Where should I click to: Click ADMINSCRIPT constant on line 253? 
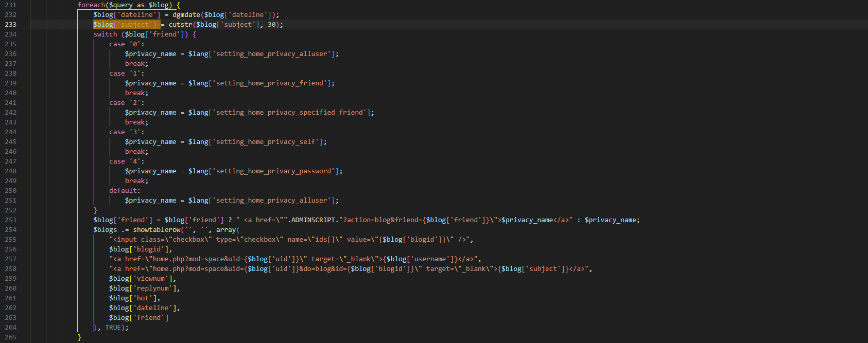point(313,220)
